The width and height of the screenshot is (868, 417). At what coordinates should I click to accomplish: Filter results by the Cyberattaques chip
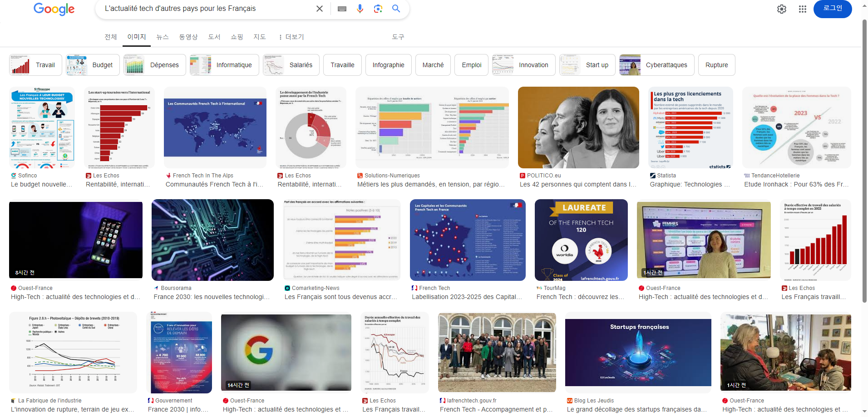657,65
